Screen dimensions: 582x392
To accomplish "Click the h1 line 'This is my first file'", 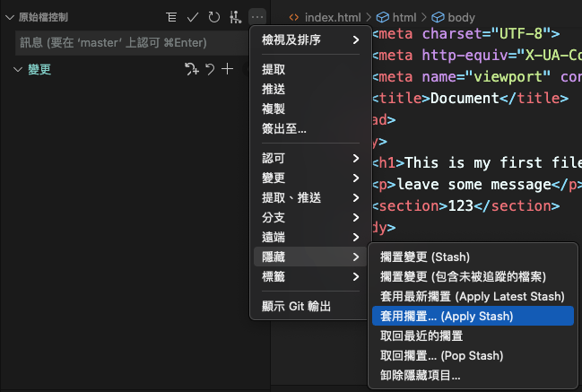I will [477, 163].
